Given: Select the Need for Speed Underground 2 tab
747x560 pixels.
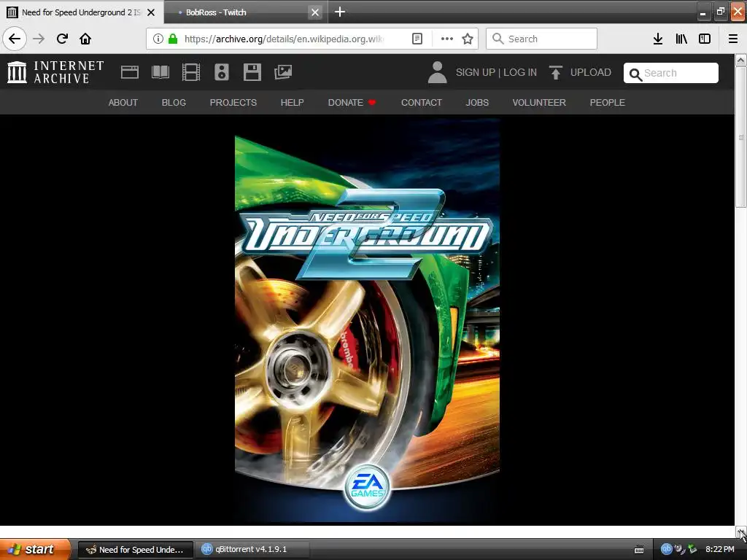Looking at the screenshot, I should (81, 12).
